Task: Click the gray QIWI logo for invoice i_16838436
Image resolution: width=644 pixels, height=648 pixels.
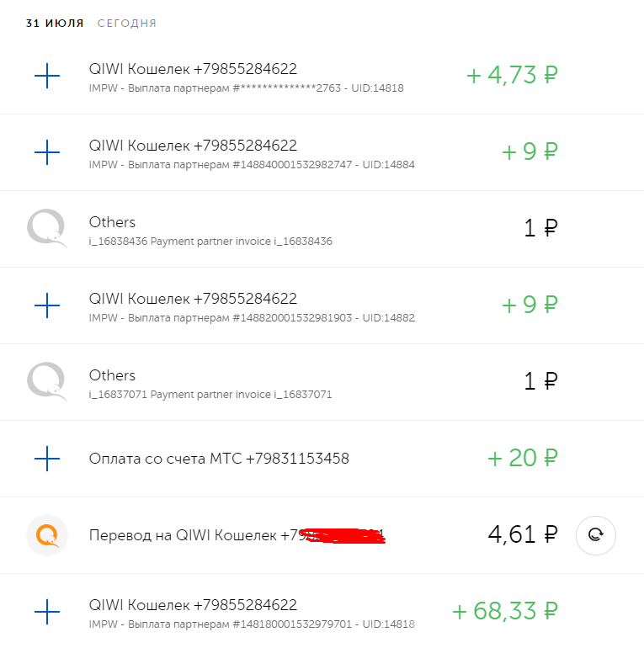Action: [47, 230]
